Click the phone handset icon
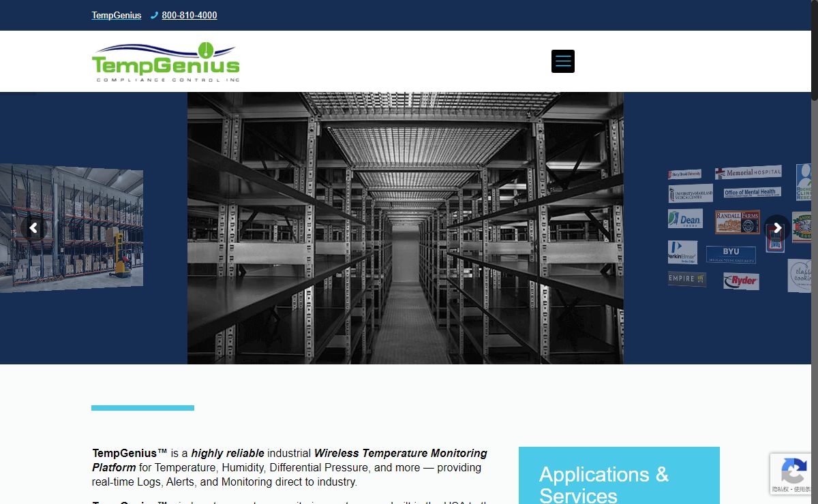 tap(154, 15)
